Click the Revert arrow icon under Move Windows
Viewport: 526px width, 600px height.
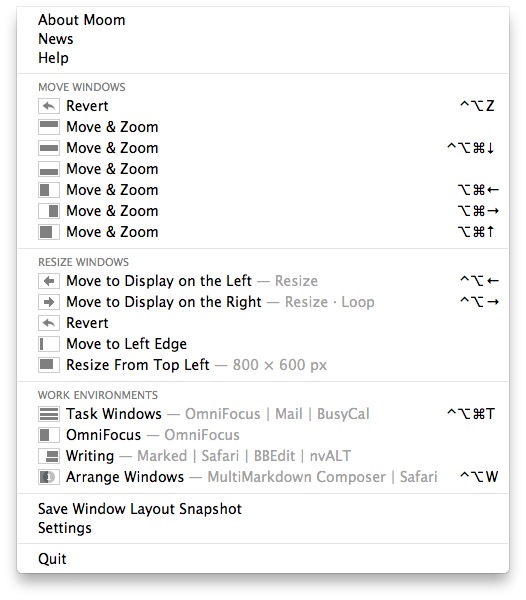click(x=49, y=106)
